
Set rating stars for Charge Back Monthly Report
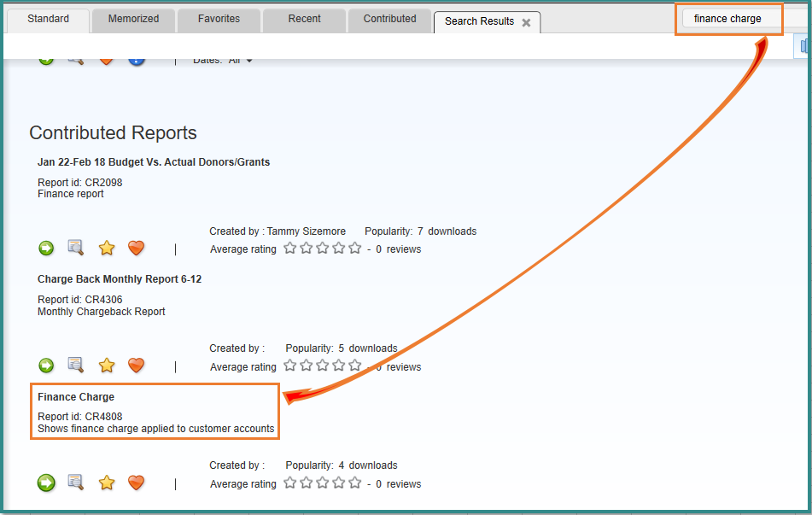pos(322,366)
